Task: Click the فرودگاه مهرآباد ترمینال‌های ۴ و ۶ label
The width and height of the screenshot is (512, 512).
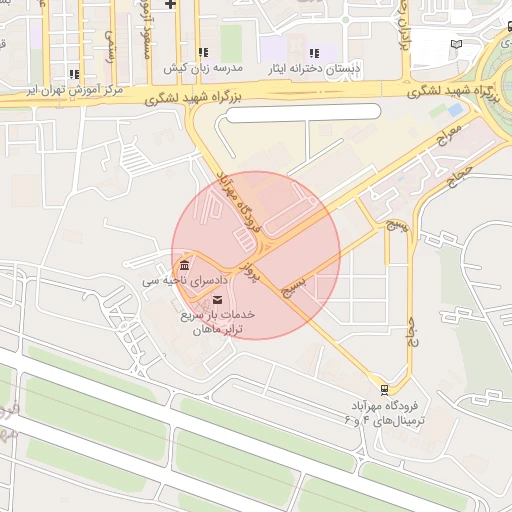Action: [385, 414]
